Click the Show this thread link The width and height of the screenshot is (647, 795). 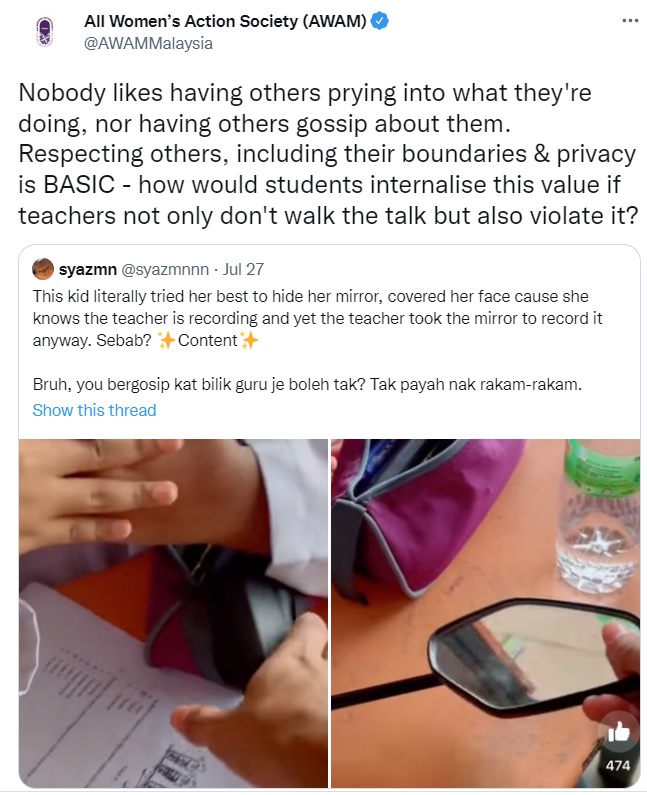tap(94, 410)
